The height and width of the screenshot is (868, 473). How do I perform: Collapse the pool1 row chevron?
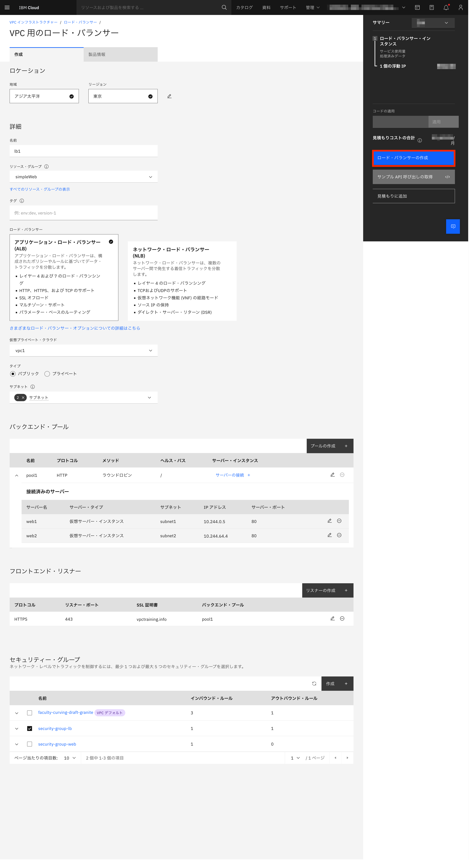coord(16,475)
